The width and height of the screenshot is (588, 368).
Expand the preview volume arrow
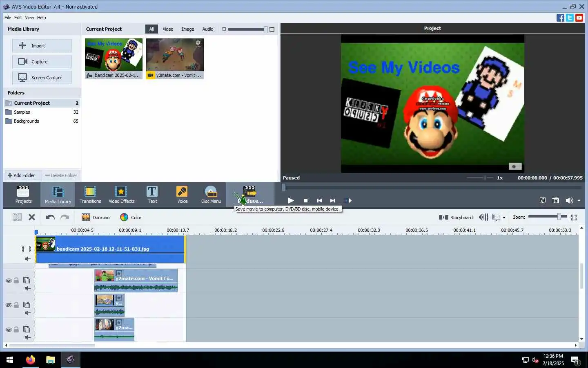[579, 200]
